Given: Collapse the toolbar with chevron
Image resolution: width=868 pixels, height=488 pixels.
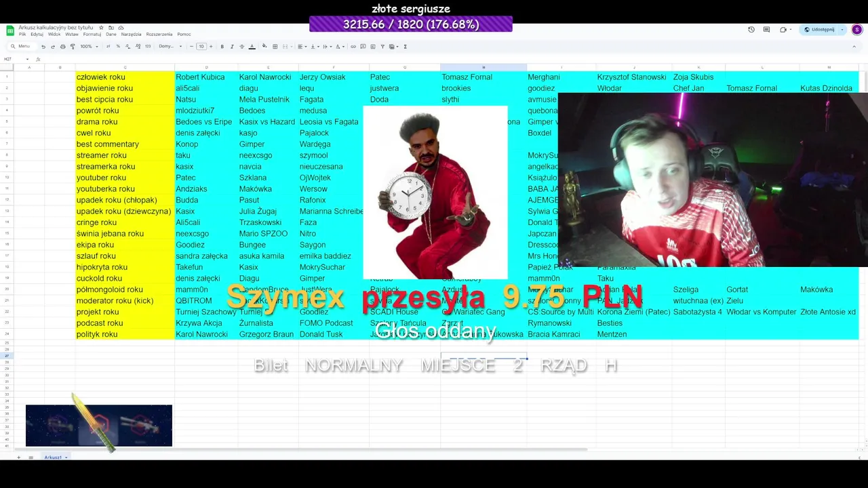Looking at the screenshot, I should (854, 47).
